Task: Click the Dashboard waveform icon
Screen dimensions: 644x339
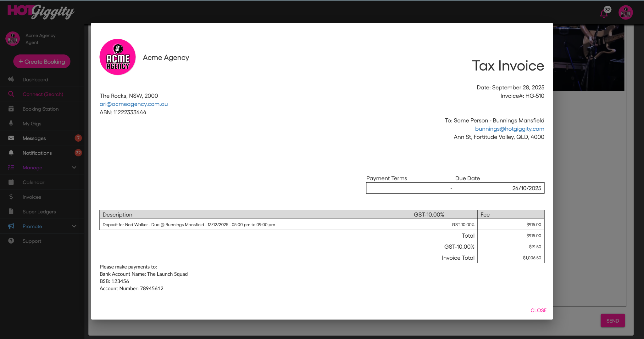Action: coord(11,79)
